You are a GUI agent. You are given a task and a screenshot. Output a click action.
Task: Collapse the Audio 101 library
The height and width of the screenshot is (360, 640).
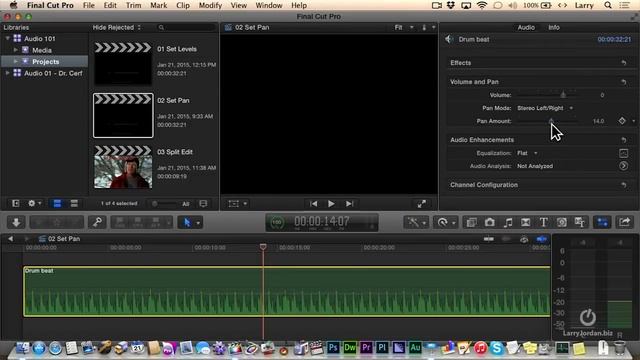click(x=7, y=38)
